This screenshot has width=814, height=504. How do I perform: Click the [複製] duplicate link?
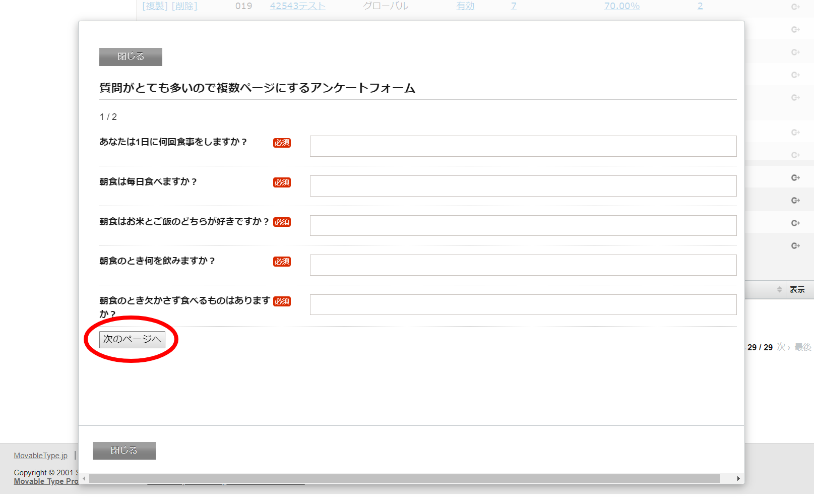click(155, 6)
